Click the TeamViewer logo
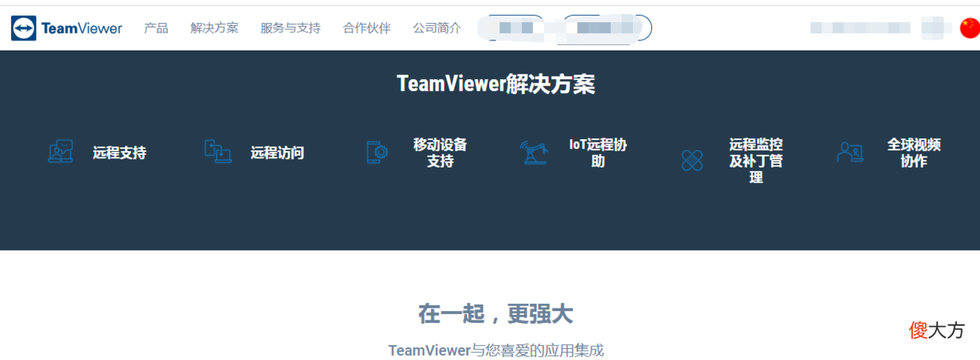This screenshot has height=360, width=980. pos(66,28)
